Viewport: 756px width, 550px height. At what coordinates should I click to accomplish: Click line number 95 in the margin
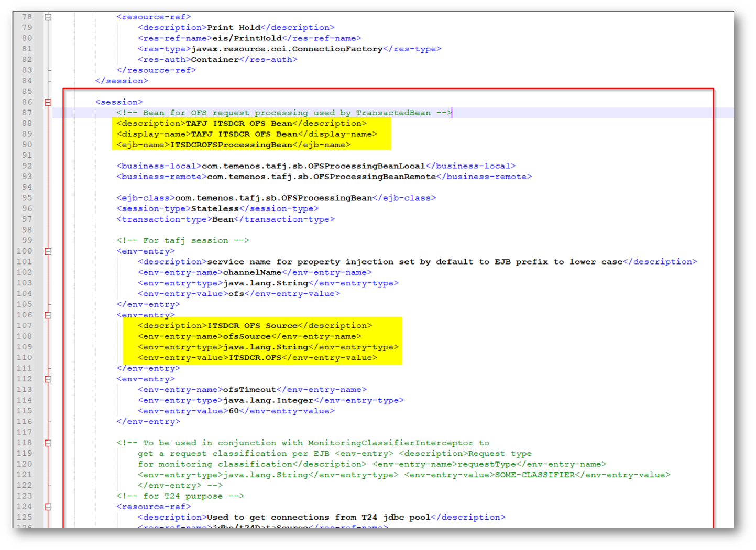click(27, 198)
